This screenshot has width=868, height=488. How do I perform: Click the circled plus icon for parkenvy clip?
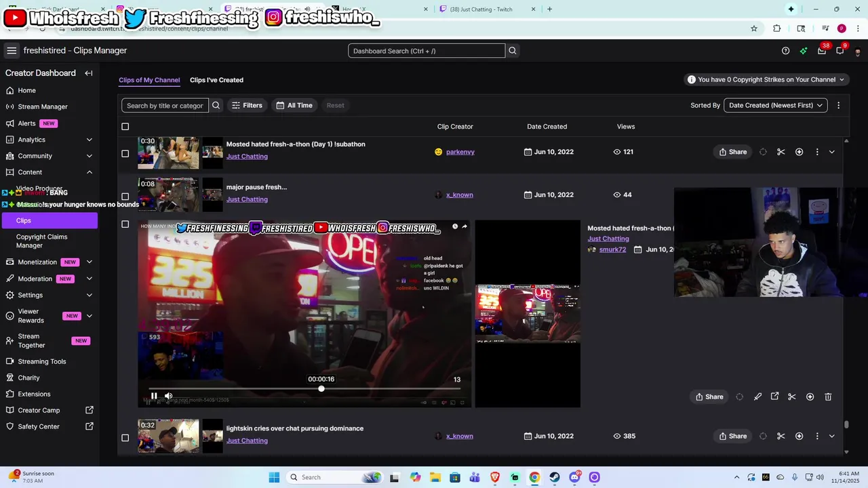coord(799,152)
